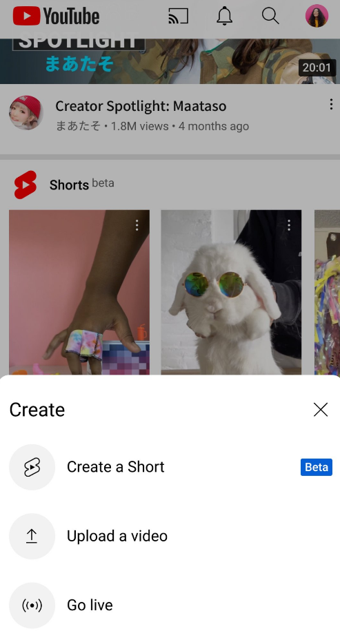Open the Creator Spotlight video thumbnail
Screen dimensions: 340x644
[x=170, y=61]
